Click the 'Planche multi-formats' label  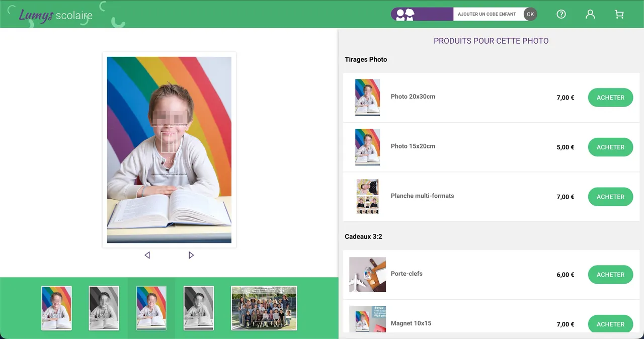coord(422,196)
